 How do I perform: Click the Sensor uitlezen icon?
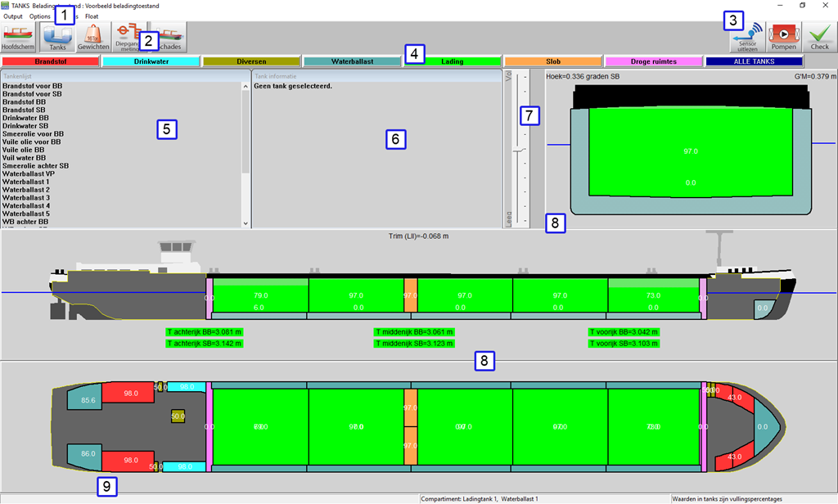coord(747,37)
